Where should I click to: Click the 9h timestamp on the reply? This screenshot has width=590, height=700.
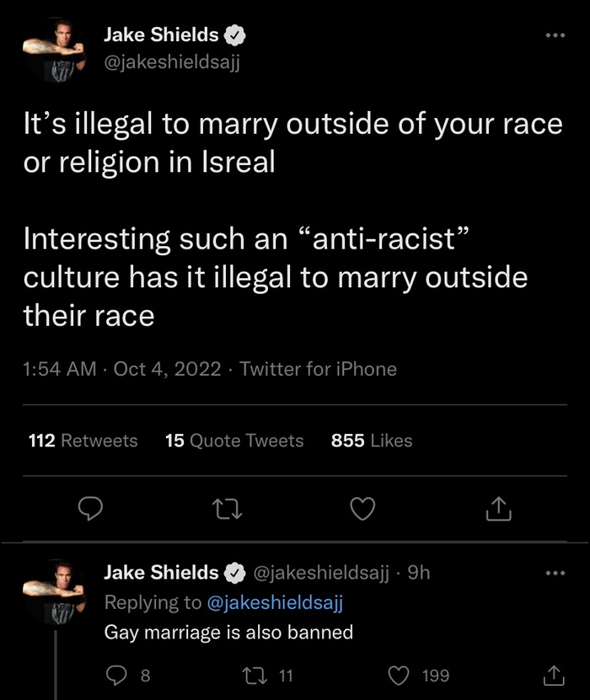(418, 573)
